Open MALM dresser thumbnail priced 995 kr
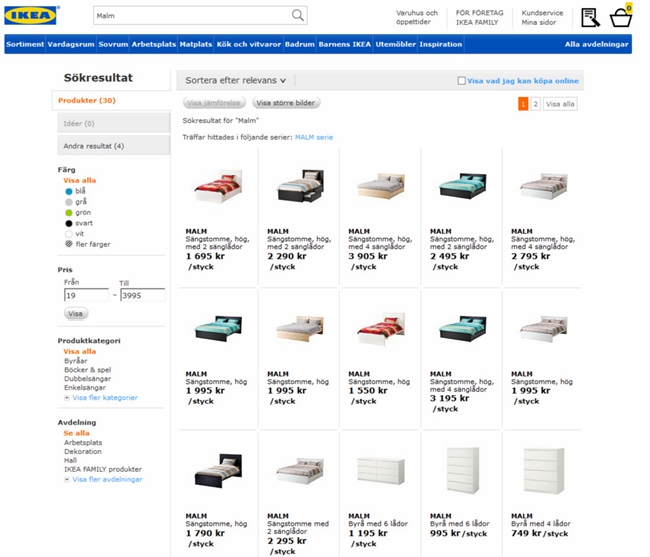Screen dimensions: 650x557 point(463,470)
